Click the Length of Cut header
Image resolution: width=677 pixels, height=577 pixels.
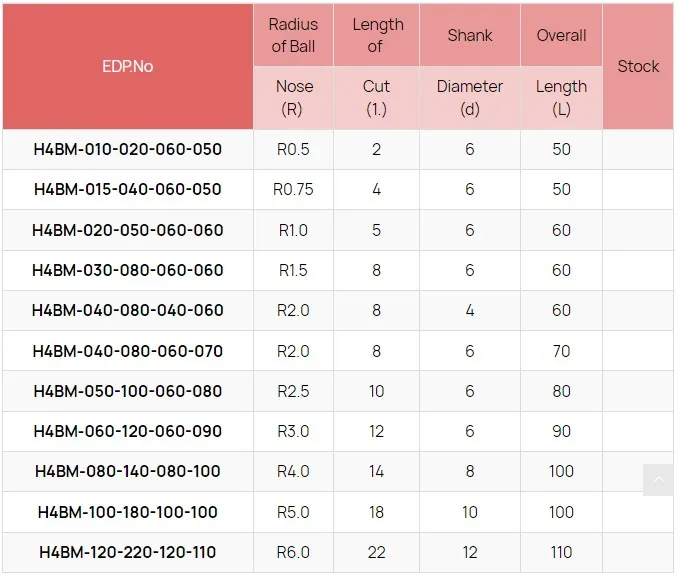(x=377, y=67)
